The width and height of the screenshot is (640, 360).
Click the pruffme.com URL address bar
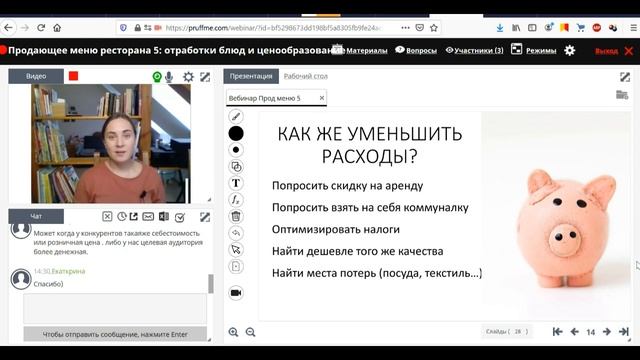click(x=273, y=28)
